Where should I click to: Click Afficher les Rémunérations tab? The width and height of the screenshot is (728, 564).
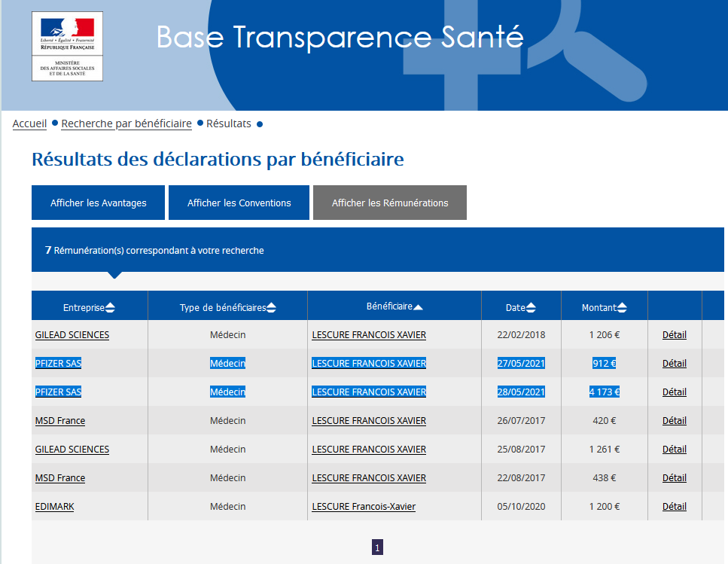click(390, 203)
